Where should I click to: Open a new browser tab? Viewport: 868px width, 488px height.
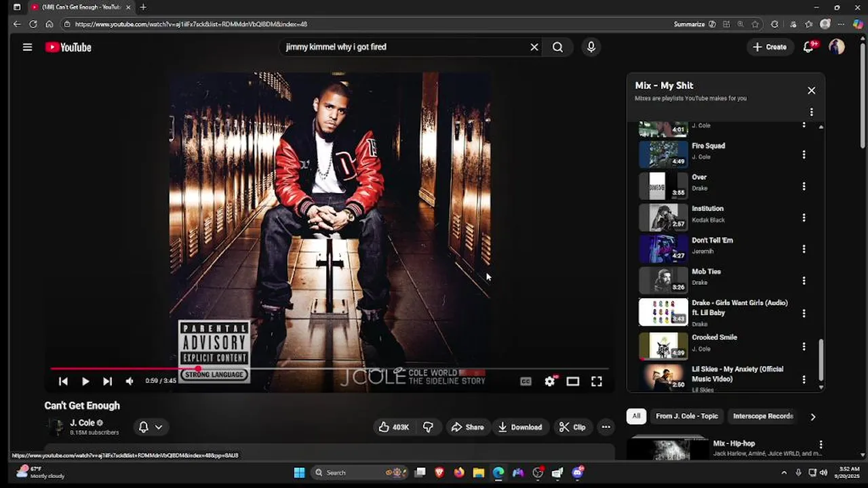pos(143,7)
